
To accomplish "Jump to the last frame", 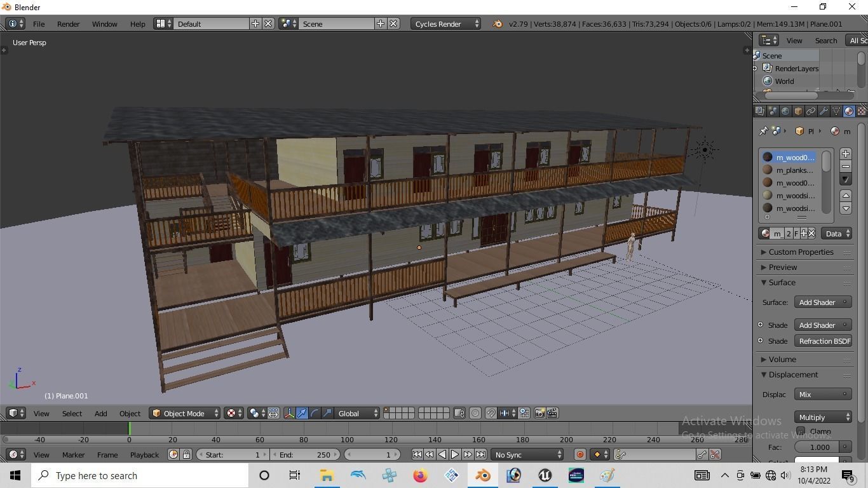I will 481,454.
